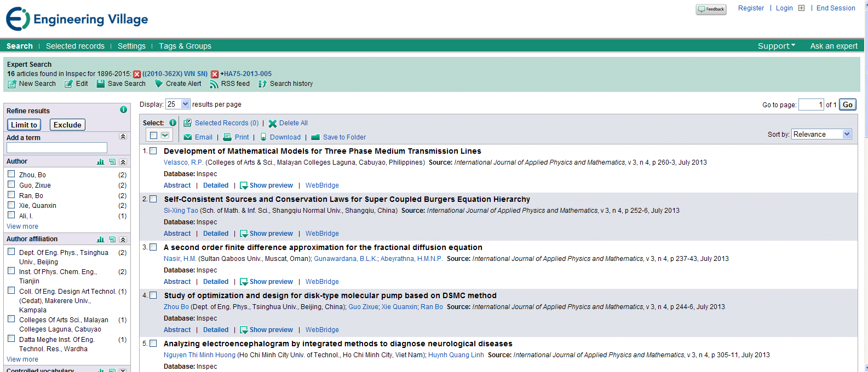Click the Show preview icon for result 3
Screen dimensions: 868x372
244,282
